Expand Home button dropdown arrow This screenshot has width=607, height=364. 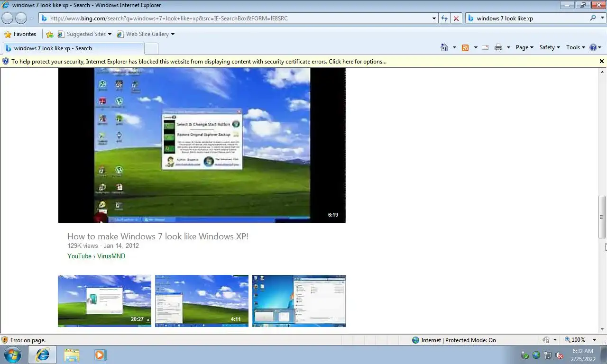[x=454, y=47]
